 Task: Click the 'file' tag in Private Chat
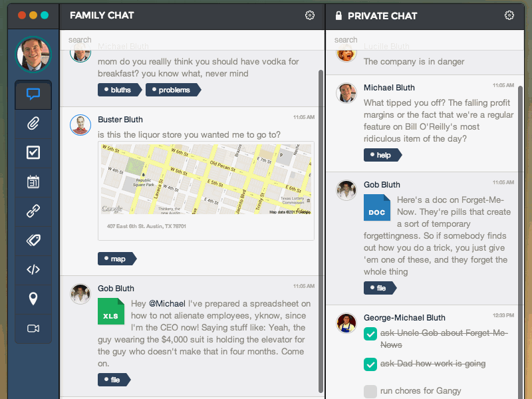(x=380, y=288)
